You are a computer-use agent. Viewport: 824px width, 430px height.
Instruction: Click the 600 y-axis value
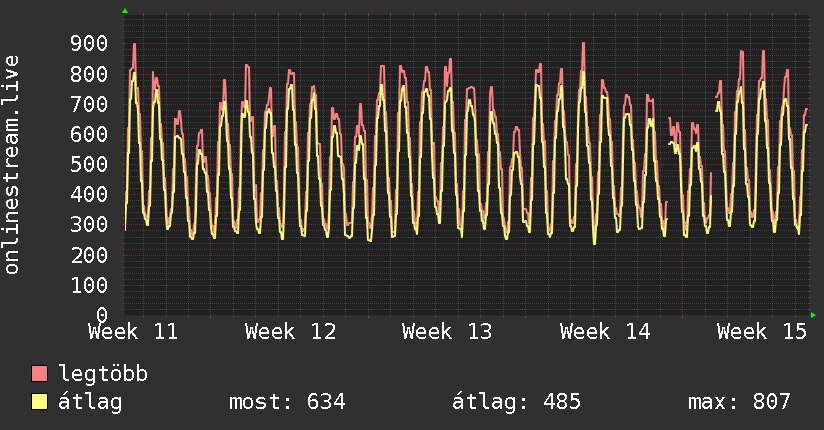pyautogui.click(x=89, y=134)
